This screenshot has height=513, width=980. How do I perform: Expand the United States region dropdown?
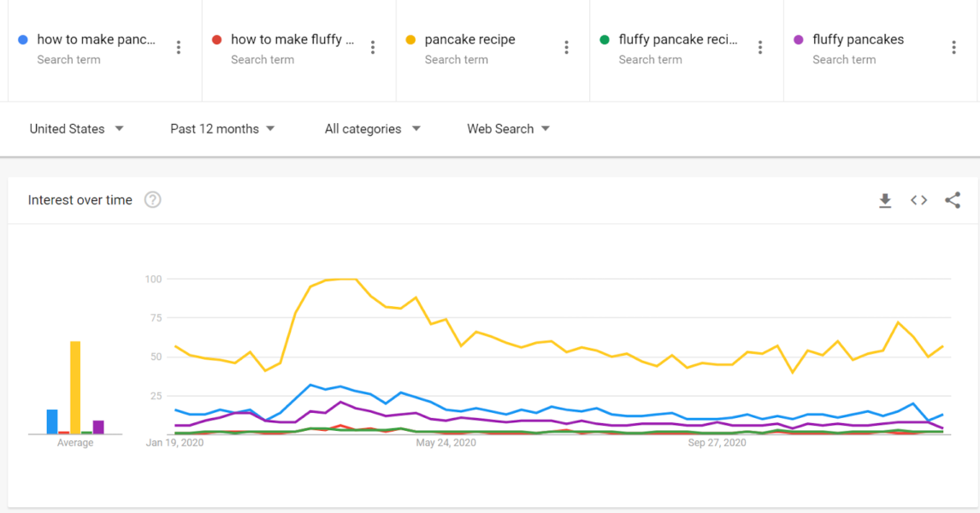coord(76,129)
